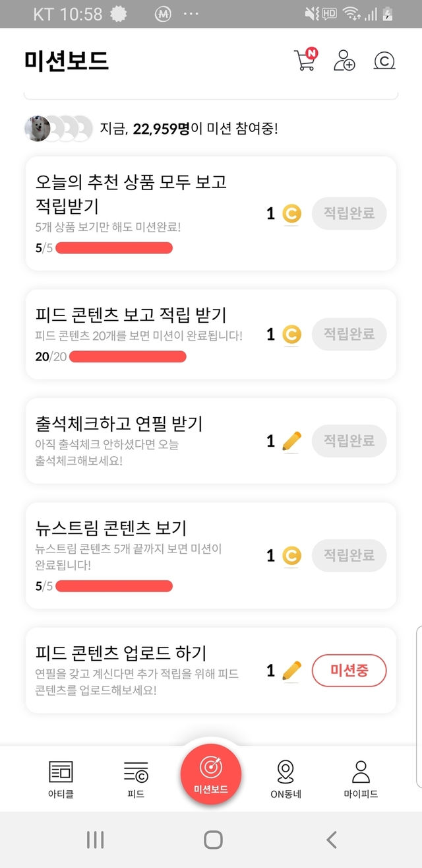The image size is (422, 868).
Task: Tap the Android recent apps button
Action: pos(96,840)
